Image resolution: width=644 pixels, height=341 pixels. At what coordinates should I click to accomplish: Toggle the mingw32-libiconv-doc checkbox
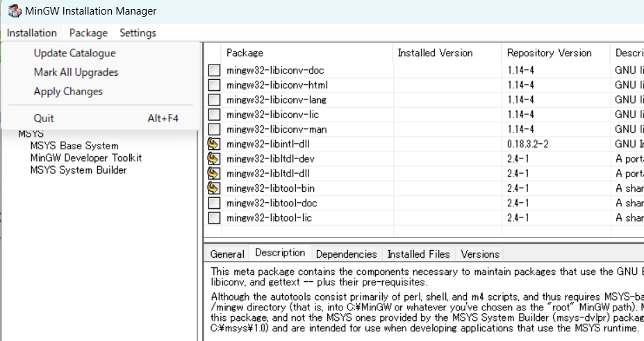[x=214, y=70]
